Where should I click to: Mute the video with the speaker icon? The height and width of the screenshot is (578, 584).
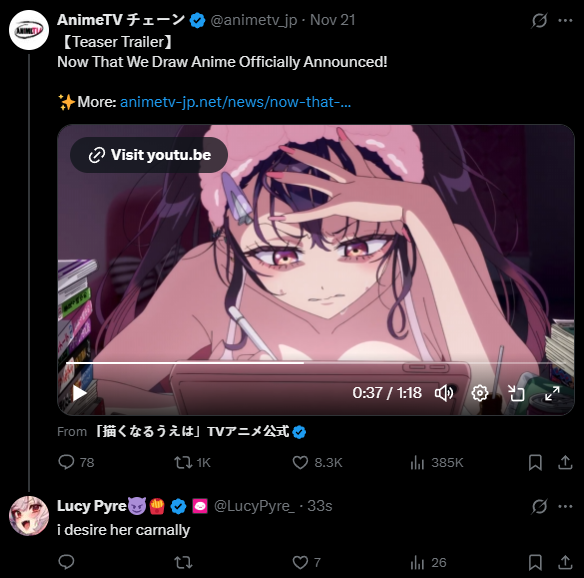(x=444, y=393)
